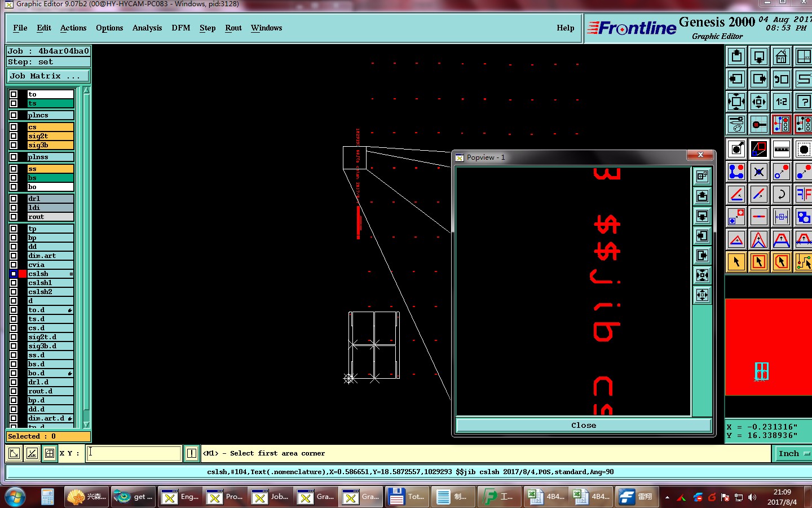Open the Tot... save app in taskbar

(x=408, y=497)
